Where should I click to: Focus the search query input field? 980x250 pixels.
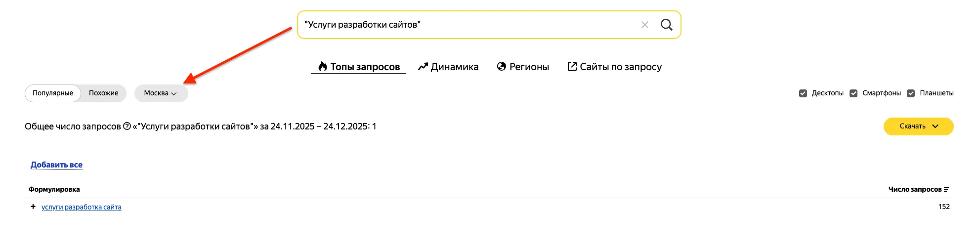[x=465, y=25]
